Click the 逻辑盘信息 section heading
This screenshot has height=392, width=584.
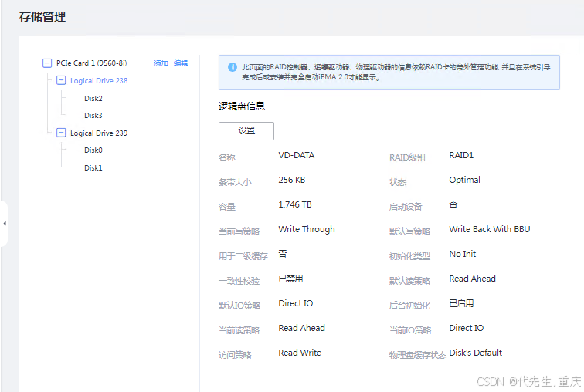pos(242,106)
